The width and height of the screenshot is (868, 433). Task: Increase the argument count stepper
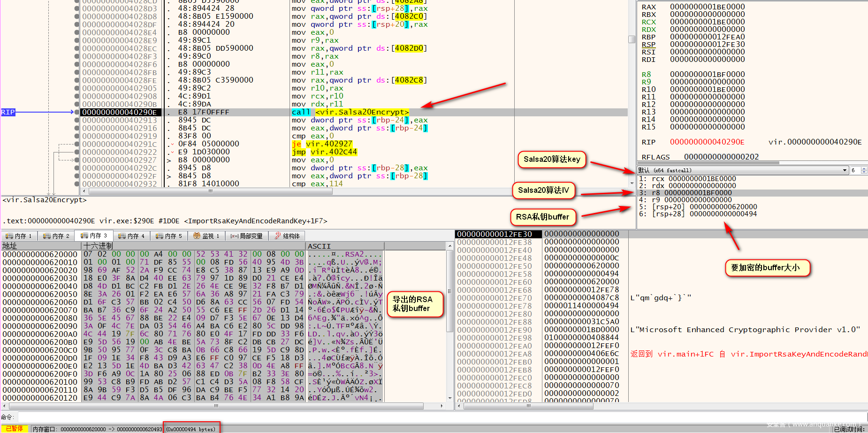pyautogui.click(x=864, y=168)
